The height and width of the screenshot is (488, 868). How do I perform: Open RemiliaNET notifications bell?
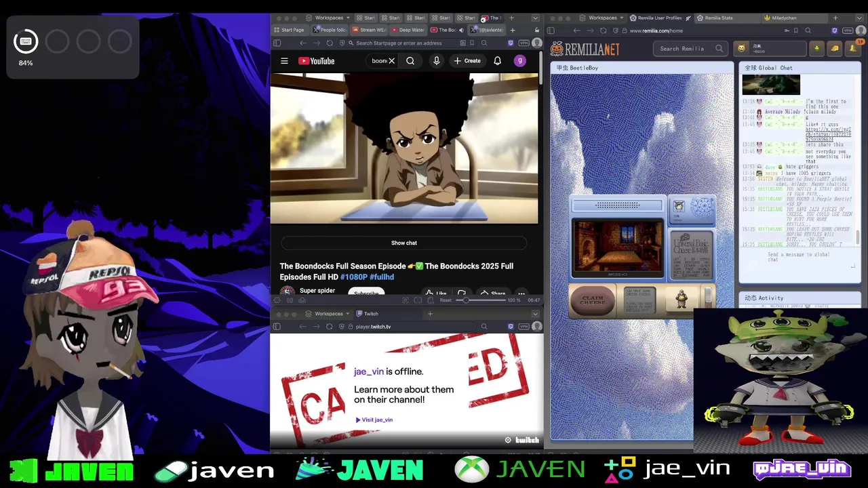tap(854, 48)
